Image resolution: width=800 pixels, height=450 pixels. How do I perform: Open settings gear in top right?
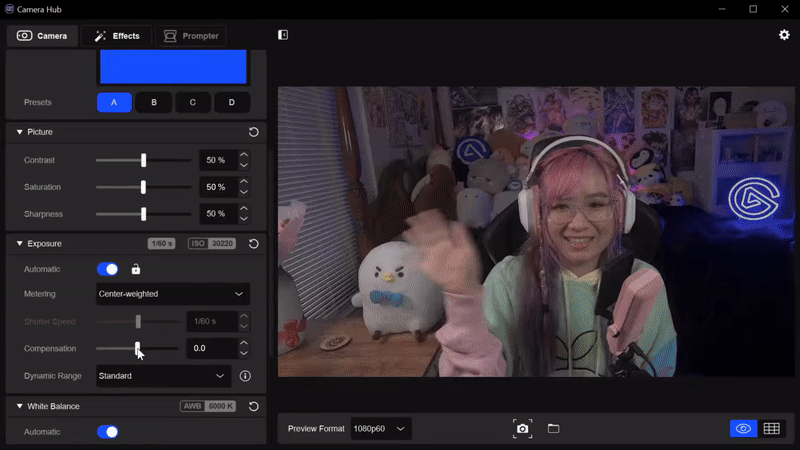[x=784, y=35]
